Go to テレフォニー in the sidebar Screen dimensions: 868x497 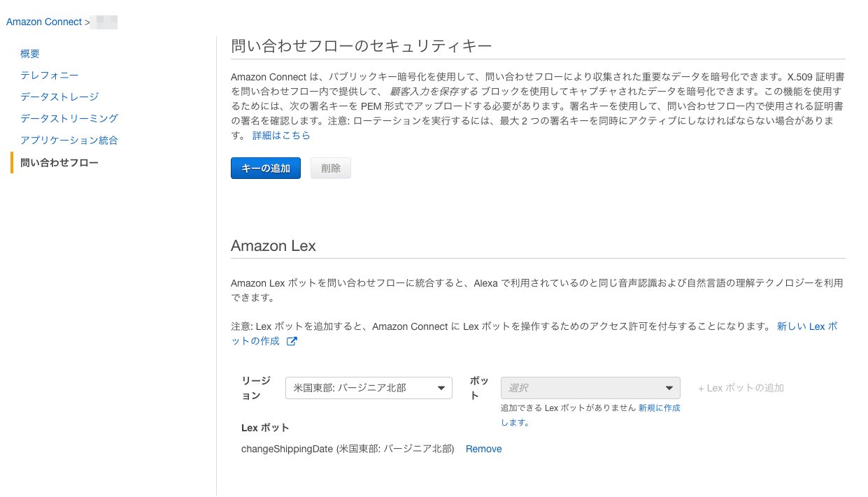coord(49,75)
